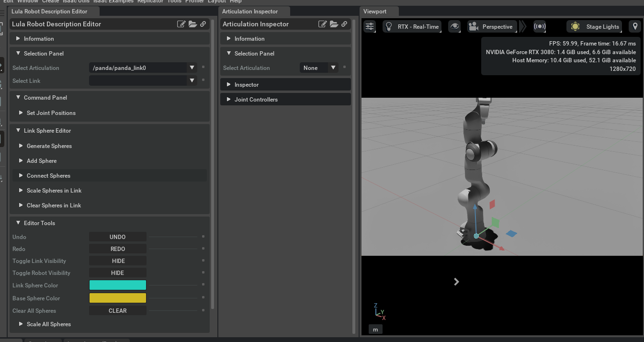Open folder icon in Lula Robot Description Editor header
Image resolution: width=644 pixels, height=342 pixels.
click(192, 24)
